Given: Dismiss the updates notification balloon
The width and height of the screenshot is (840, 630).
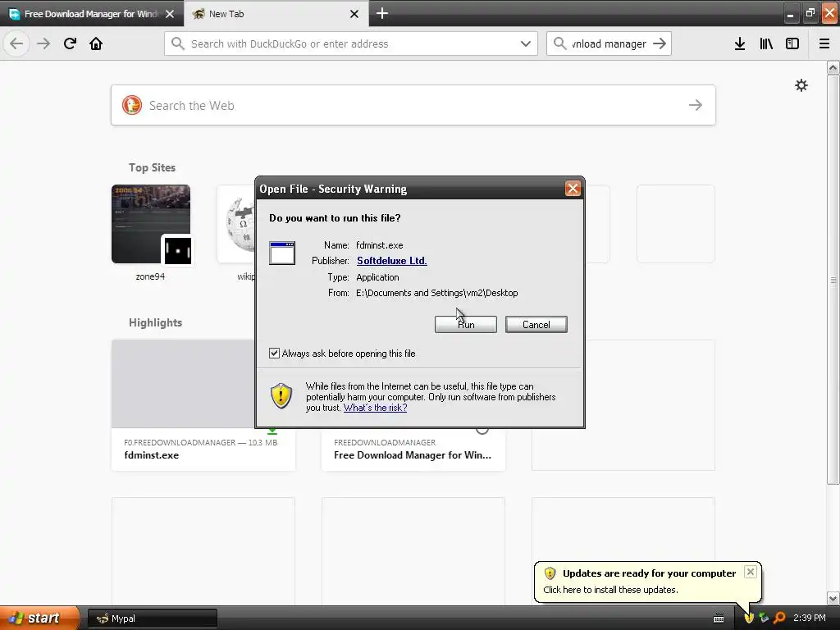Looking at the screenshot, I should pyautogui.click(x=751, y=572).
